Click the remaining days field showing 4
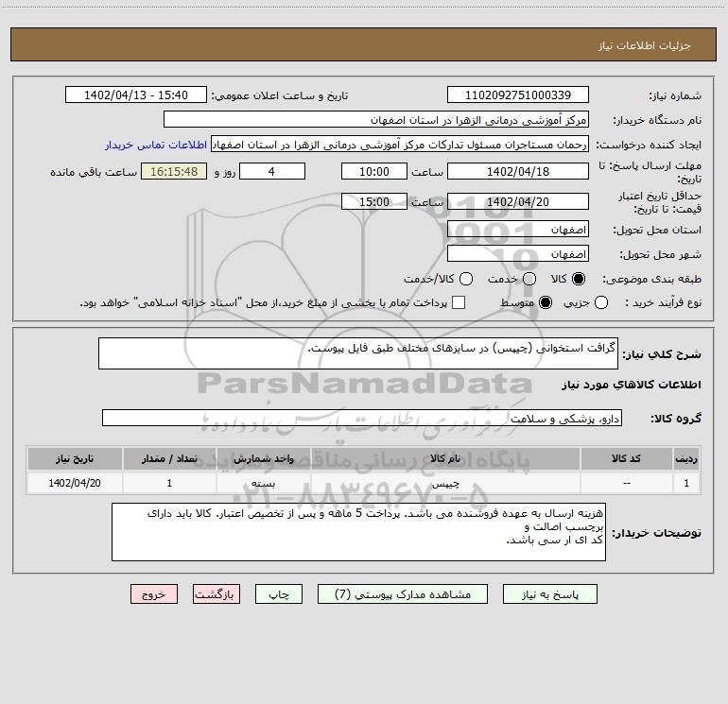The height and width of the screenshot is (704, 728). (272, 172)
